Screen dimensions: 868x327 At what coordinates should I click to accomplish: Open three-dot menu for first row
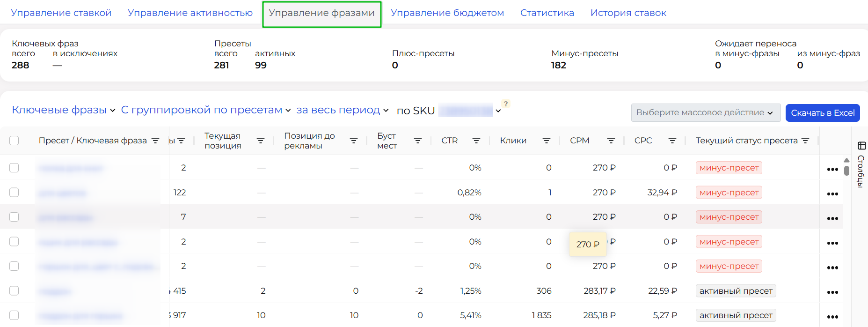point(832,169)
